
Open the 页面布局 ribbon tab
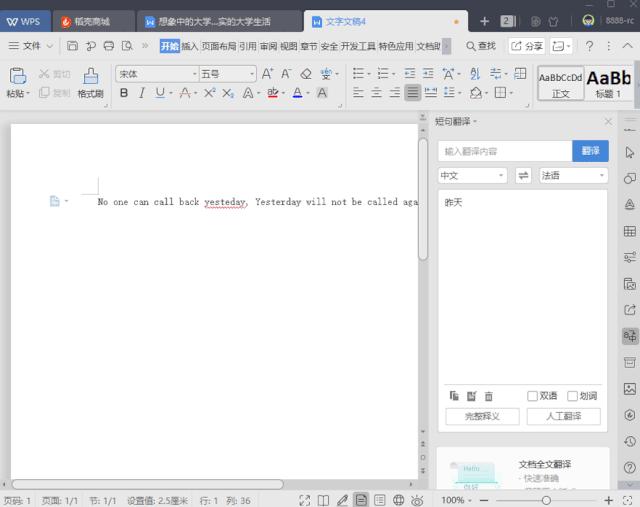click(x=219, y=46)
